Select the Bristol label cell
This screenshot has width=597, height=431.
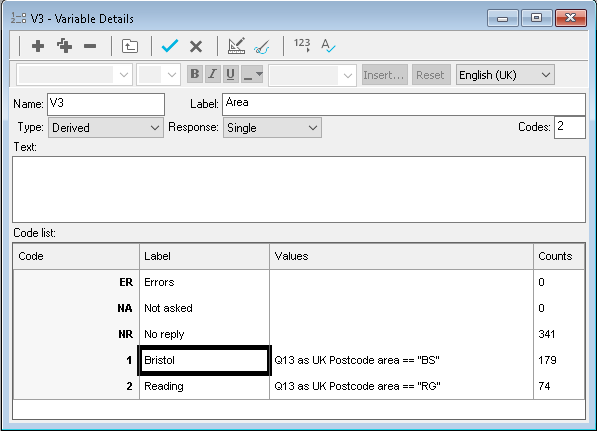tap(204, 360)
